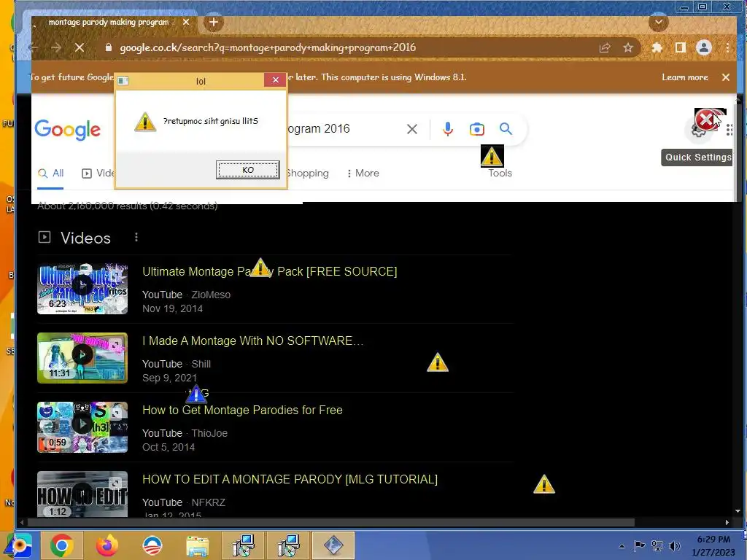Open a new Chrome tab with plus button
The image size is (747, 560).
tap(214, 22)
